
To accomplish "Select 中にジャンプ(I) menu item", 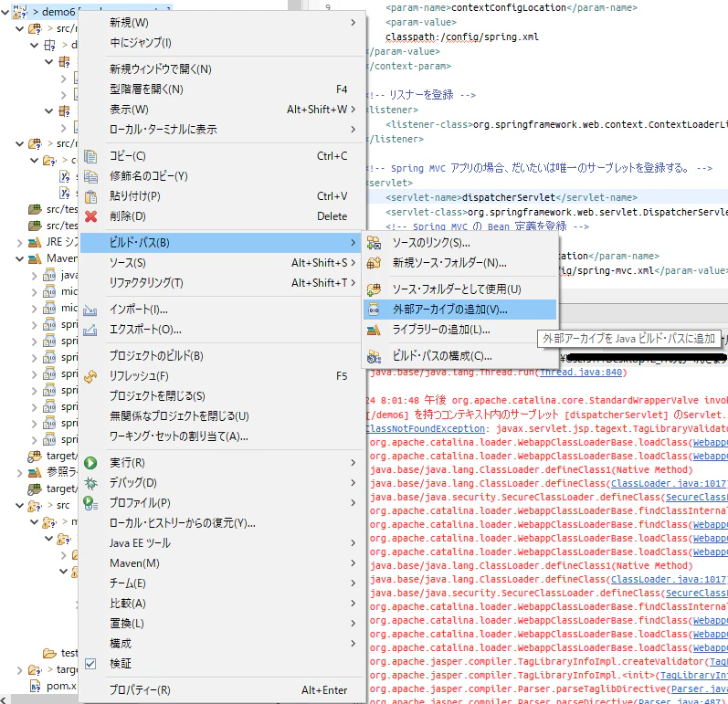I will pyautogui.click(x=221, y=43).
